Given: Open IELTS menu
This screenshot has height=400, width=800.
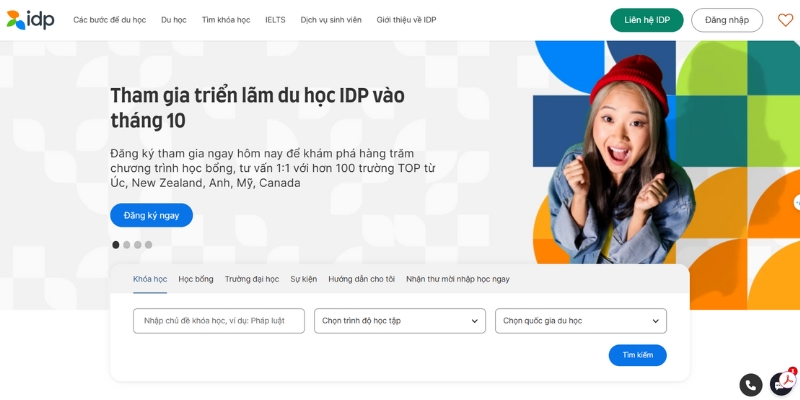Looking at the screenshot, I should (276, 20).
